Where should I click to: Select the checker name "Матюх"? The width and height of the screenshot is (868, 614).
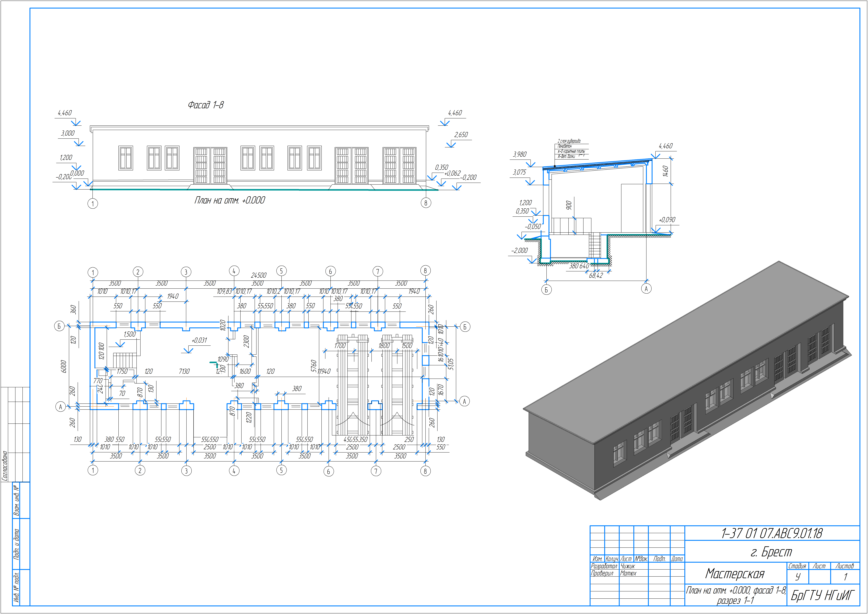628,573
